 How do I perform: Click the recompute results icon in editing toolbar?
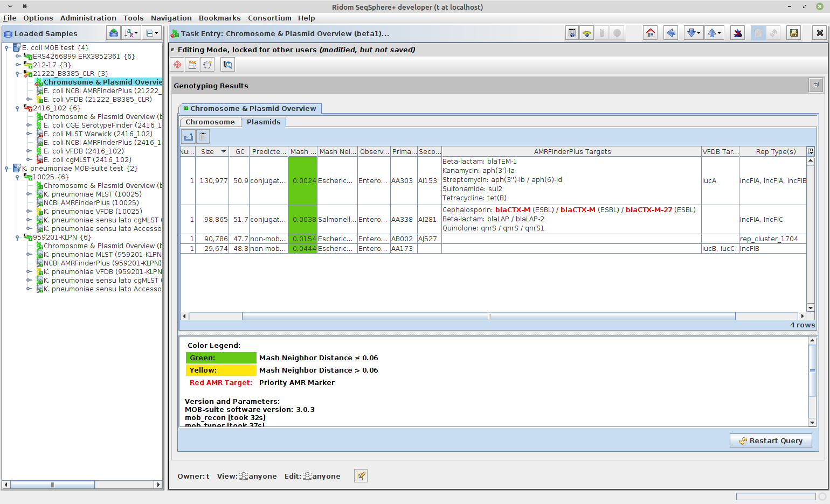(207, 64)
